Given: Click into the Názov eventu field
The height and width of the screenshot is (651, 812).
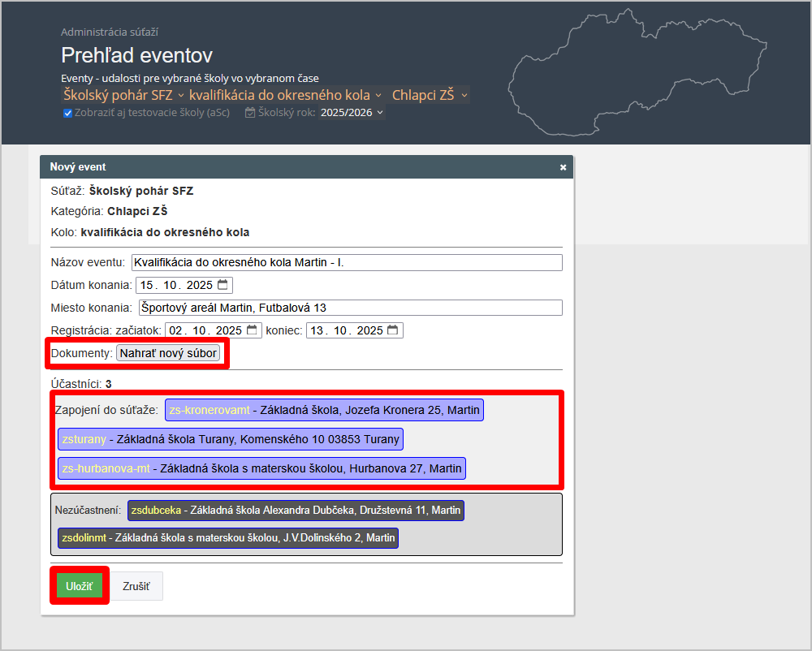Looking at the screenshot, I should [346, 263].
